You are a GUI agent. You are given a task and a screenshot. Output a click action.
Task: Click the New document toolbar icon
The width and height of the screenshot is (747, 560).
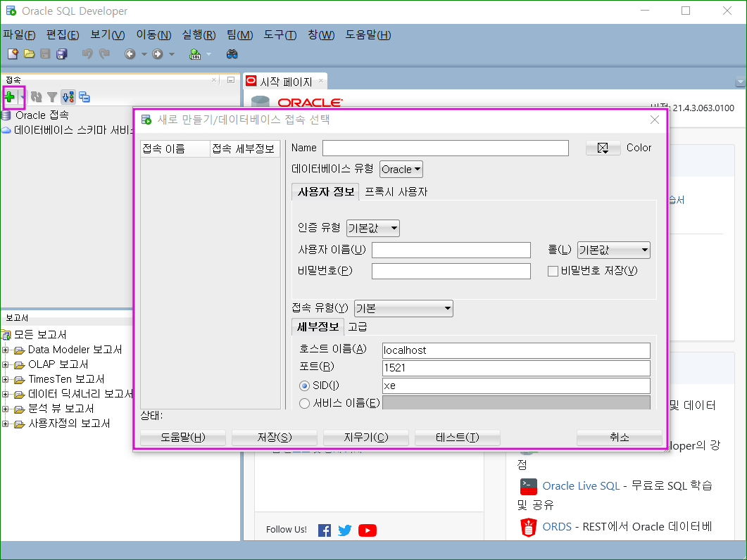click(x=13, y=53)
